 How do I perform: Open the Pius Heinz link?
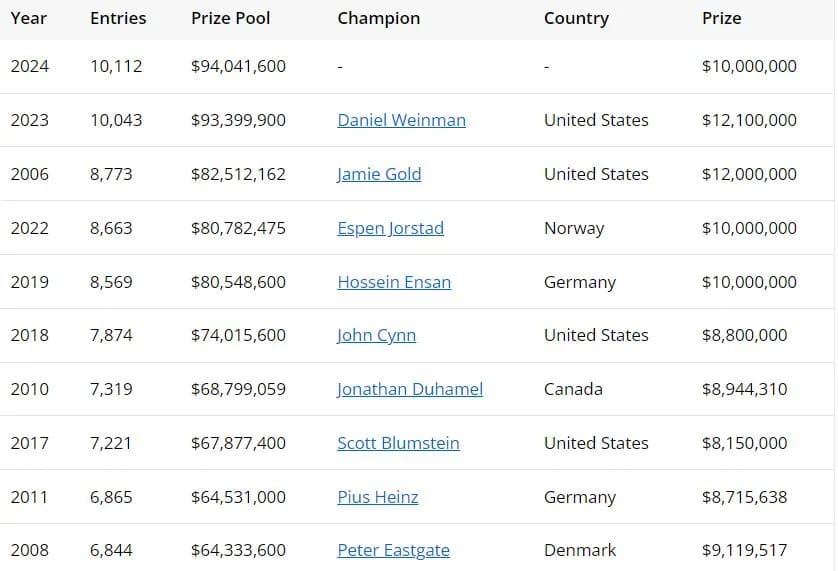pos(378,497)
